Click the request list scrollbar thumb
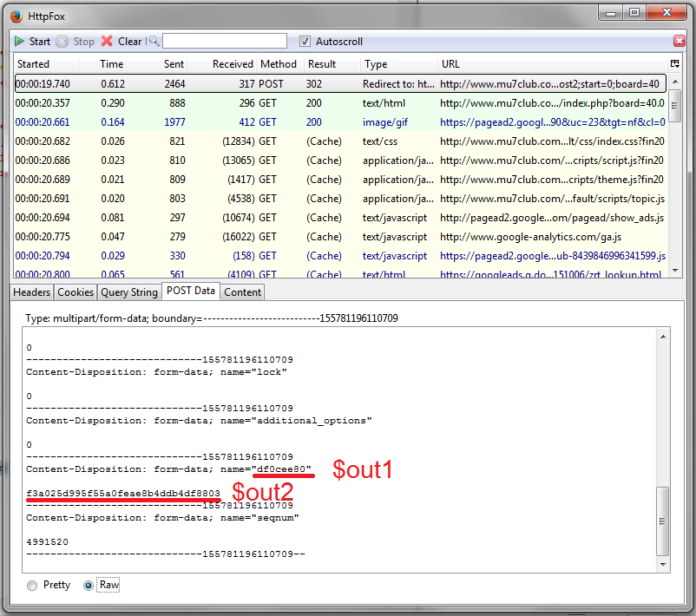The width and height of the screenshot is (696, 616). click(x=674, y=106)
